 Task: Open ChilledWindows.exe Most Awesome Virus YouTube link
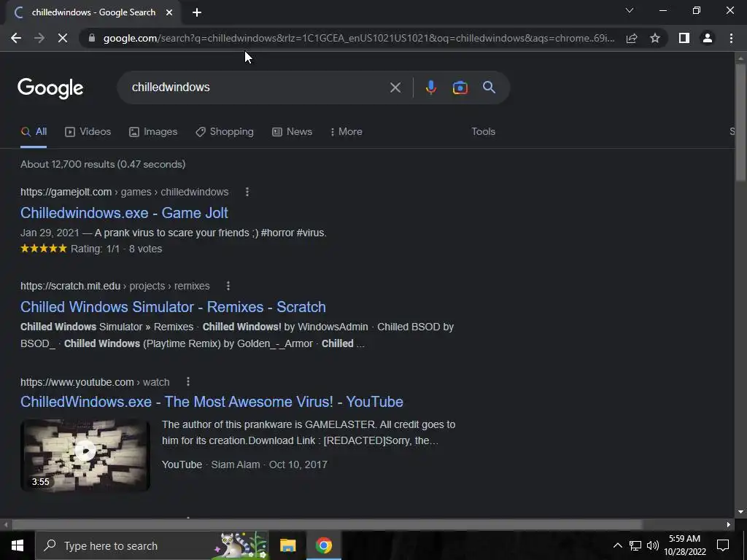tap(212, 402)
